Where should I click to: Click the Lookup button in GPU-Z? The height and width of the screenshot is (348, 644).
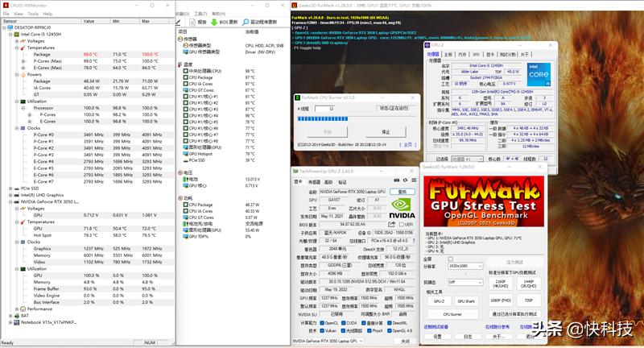[x=402, y=192]
